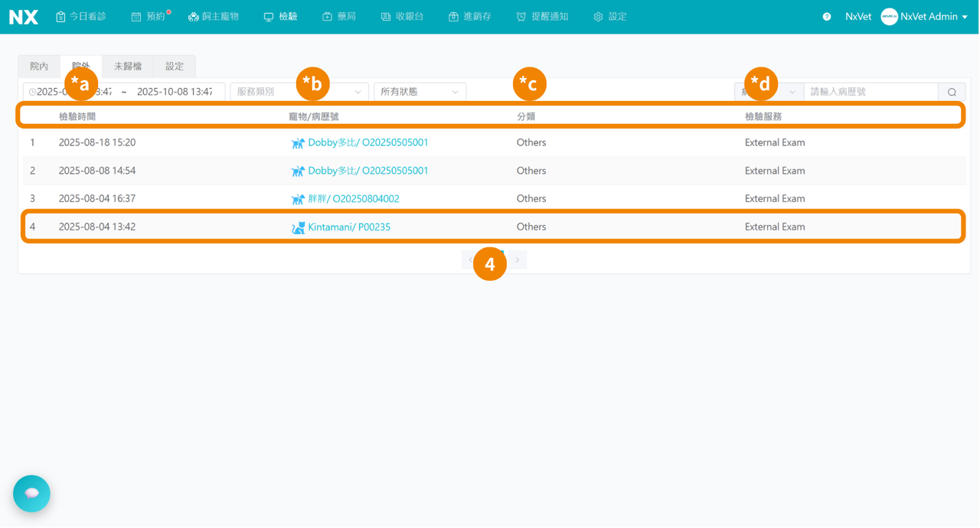
Task: Click the 設定 gear icon in the navbar
Action: point(598,17)
